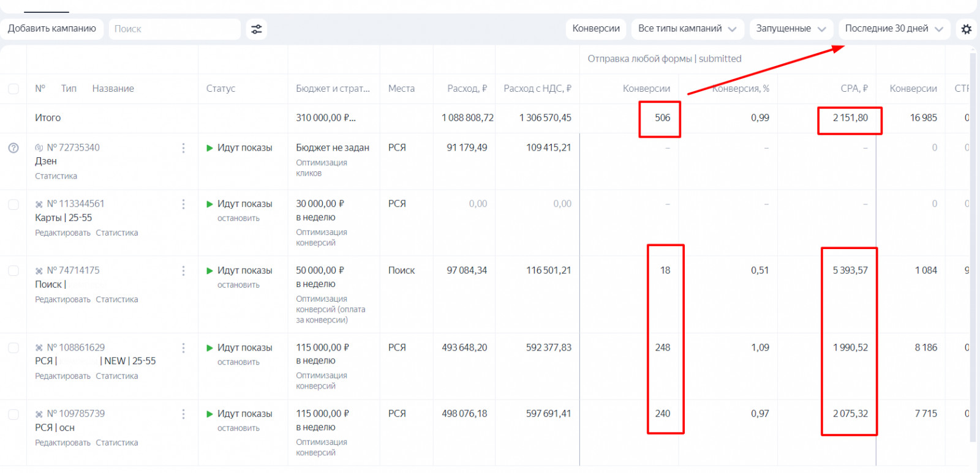Click the campaign type icon for № 74714175
This screenshot has width=980, height=473.
coord(39,270)
